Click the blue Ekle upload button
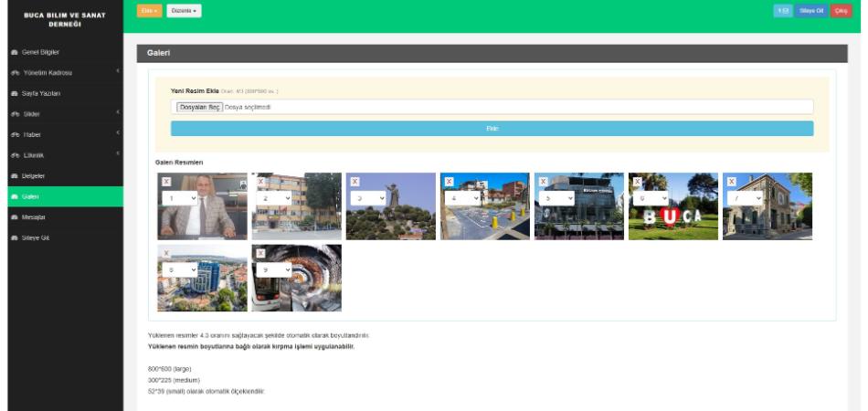Screen dimensions: 868x411 492,129
